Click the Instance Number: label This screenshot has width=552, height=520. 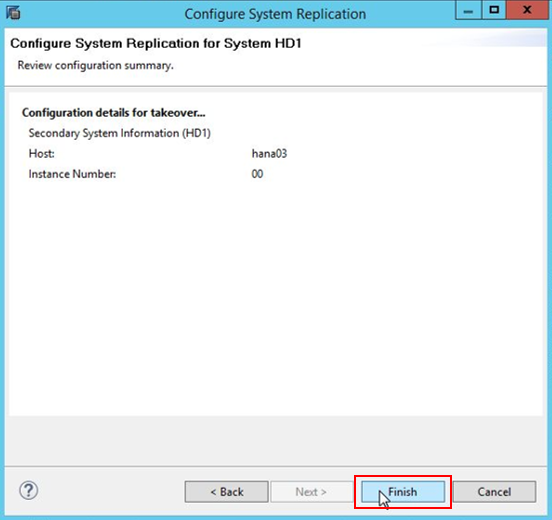coord(72,174)
